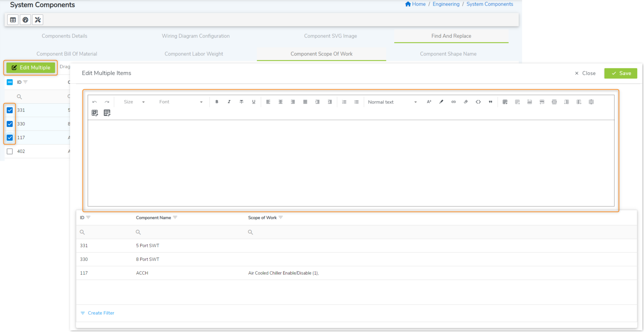Add a block quote

coord(490,102)
